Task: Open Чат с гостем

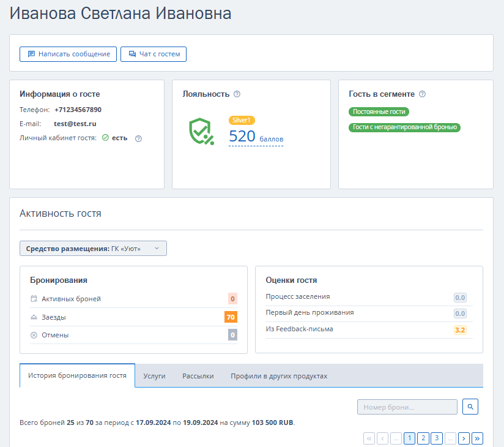Action: click(x=154, y=54)
